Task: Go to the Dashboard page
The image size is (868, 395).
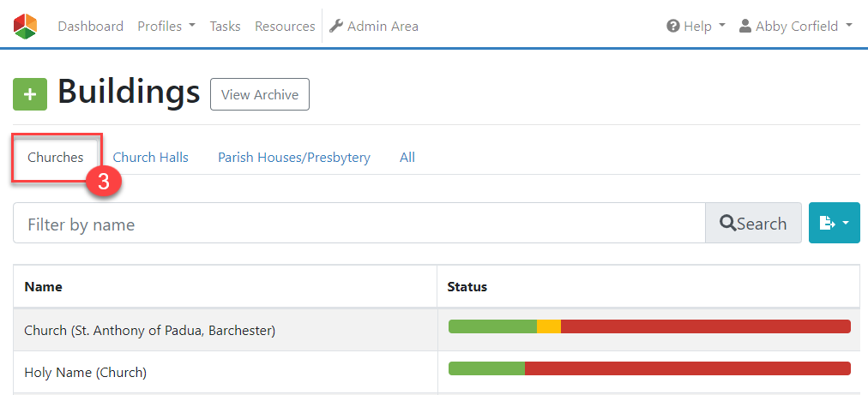Action: coord(91,26)
